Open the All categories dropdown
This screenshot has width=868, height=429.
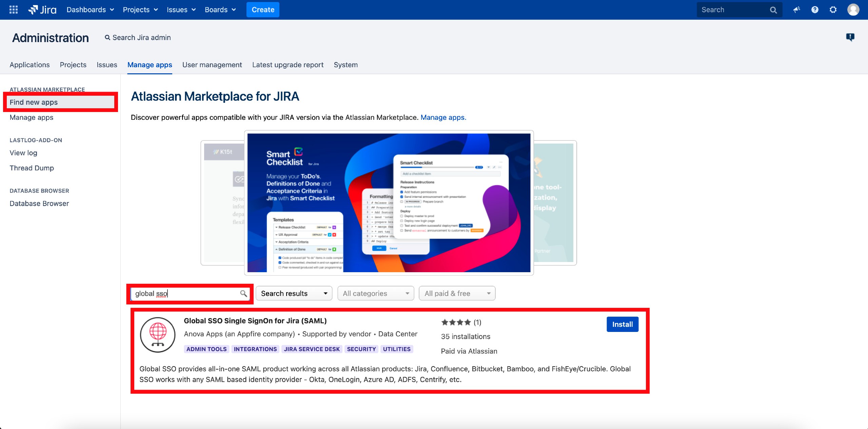pyautogui.click(x=376, y=293)
